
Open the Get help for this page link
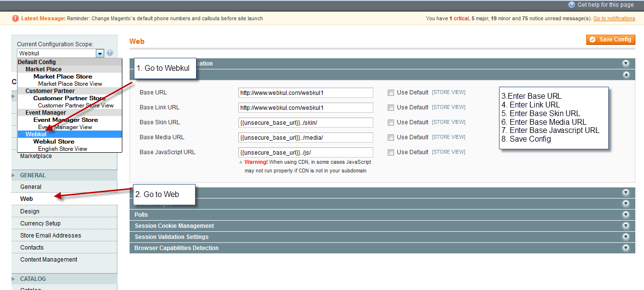(605, 5)
